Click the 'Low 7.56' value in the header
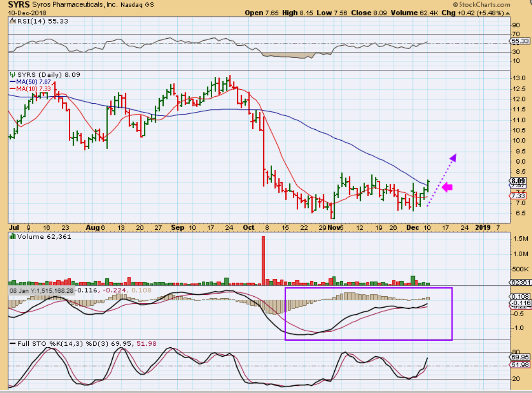Screen dimensions: 532x393 pyautogui.click(x=332, y=13)
